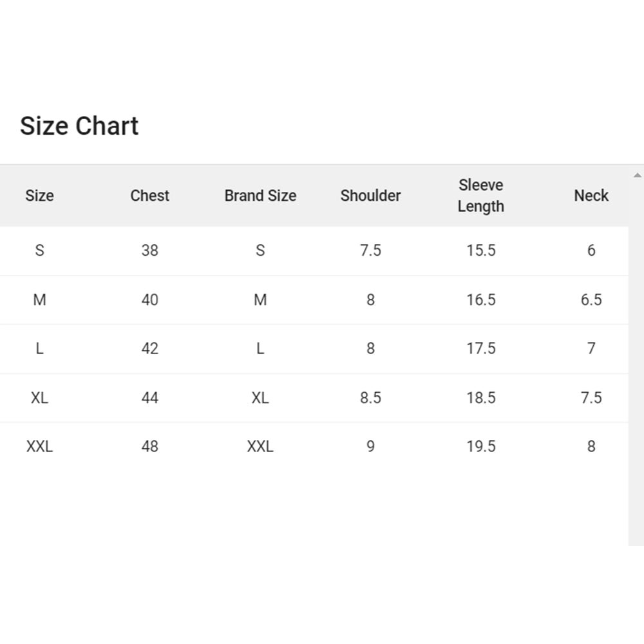Viewport: 644px width, 644px height.
Task: Click sleeve length value 15.5
Action: tap(481, 251)
